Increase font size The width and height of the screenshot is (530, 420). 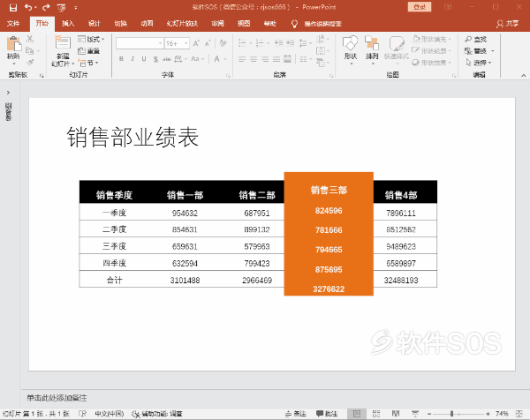(196, 43)
